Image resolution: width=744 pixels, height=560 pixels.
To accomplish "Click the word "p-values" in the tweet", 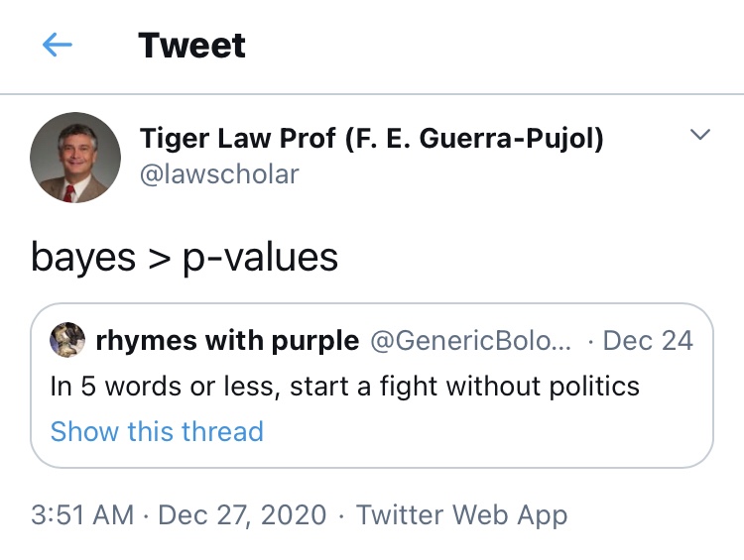I will pos(262,257).
